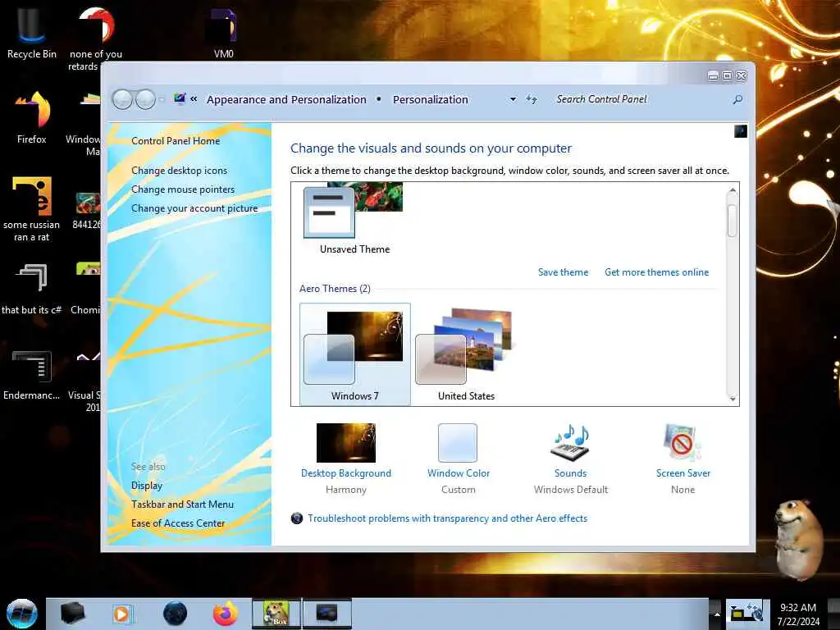Image resolution: width=840 pixels, height=630 pixels.
Task: Open the Recycle Bin desktop icon
Action: (31, 32)
